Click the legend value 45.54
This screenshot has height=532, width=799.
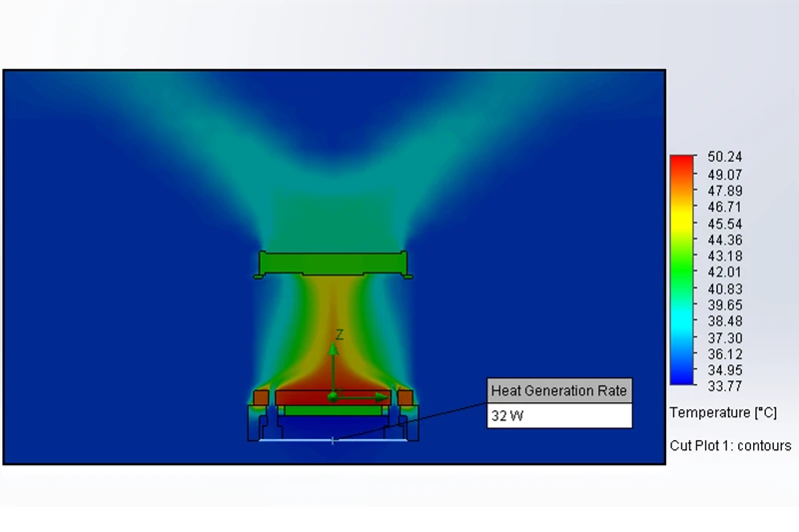point(725,224)
